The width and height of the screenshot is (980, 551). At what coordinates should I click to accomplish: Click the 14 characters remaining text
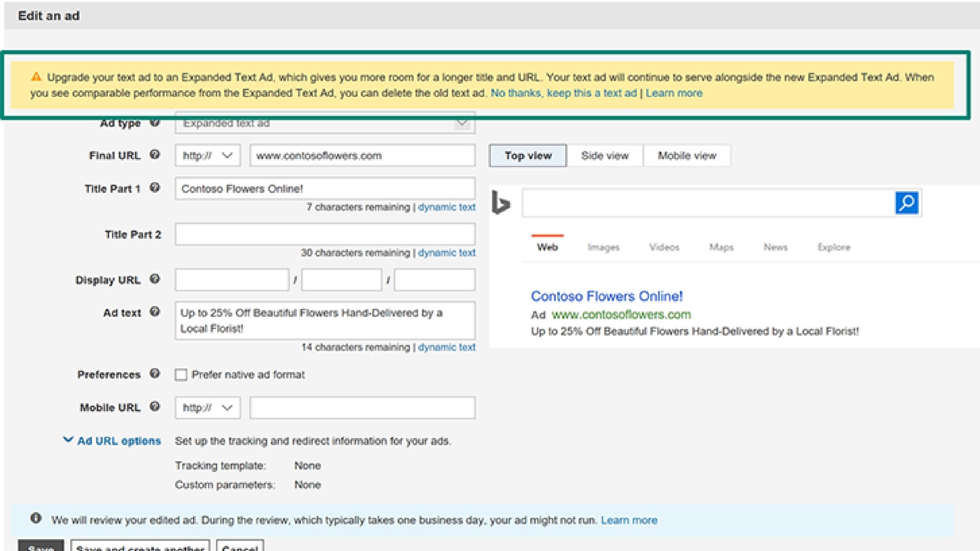pos(355,347)
